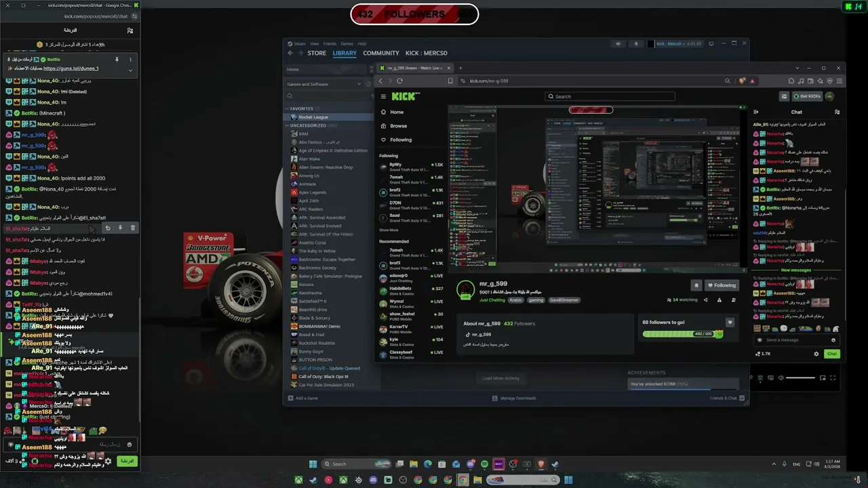
Task: Open Following in Kick sidebar
Action: point(400,140)
